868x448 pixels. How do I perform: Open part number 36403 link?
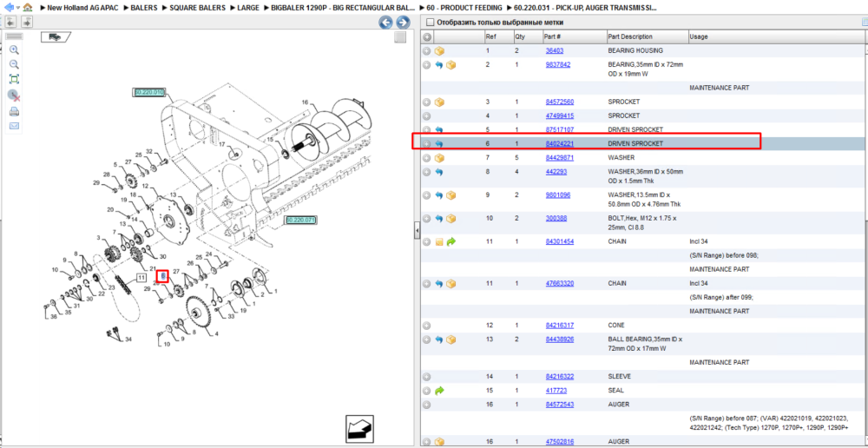click(x=555, y=50)
